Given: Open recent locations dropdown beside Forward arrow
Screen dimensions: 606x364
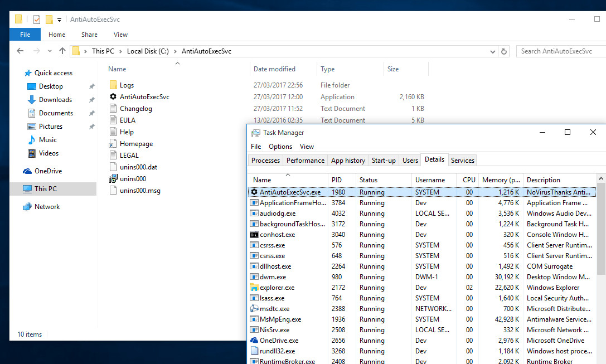Looking at the screenshot, I should [x=50, y=51].
